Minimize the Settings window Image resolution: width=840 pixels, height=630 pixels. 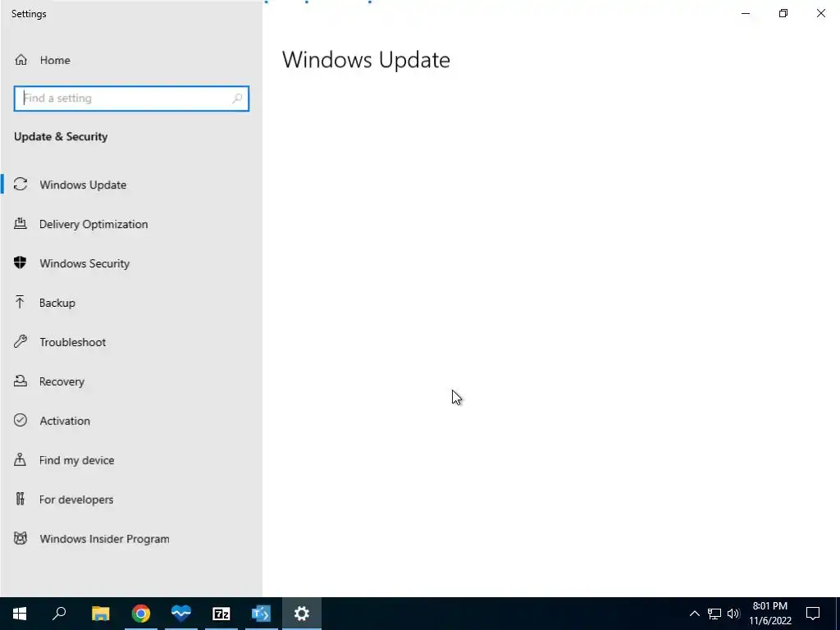[x=746, y=13]
